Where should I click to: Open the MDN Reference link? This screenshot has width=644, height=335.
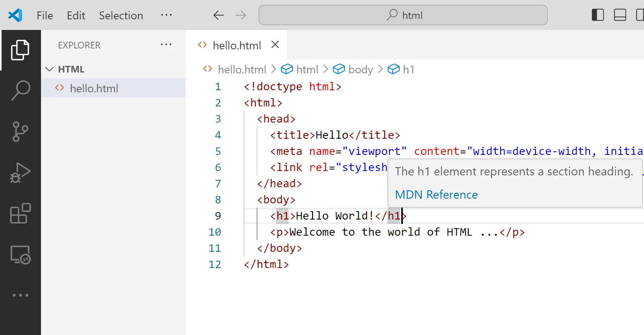(x=436, y=195)
